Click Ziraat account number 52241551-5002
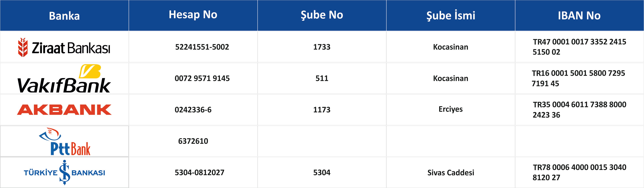 tap(202, 47)
